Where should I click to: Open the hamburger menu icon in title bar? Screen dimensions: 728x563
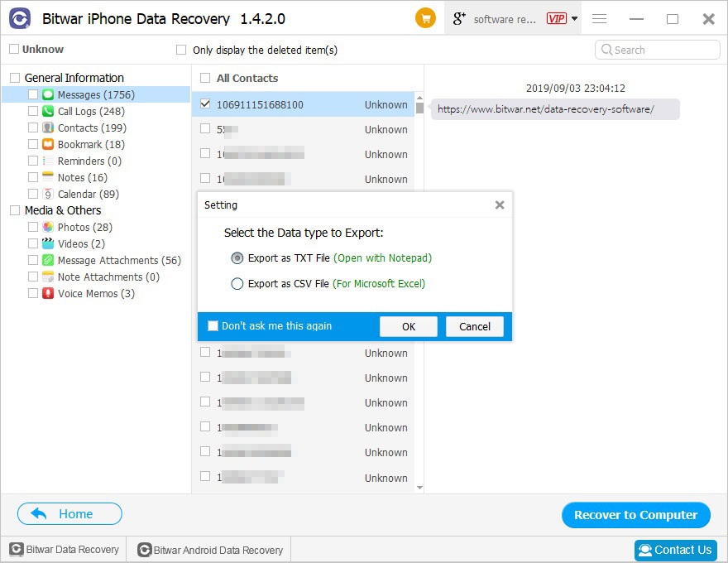coord(600,18)
